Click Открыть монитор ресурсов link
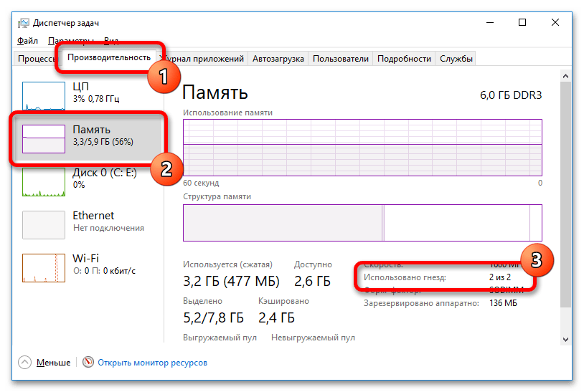The image size is (584, 392). click(152, 363)
